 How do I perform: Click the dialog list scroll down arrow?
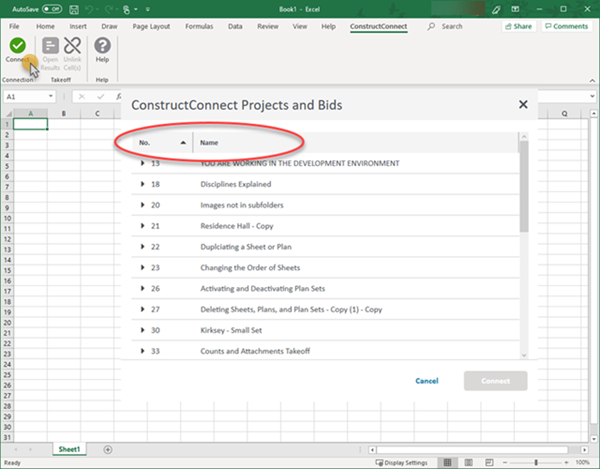coord(524,355)
